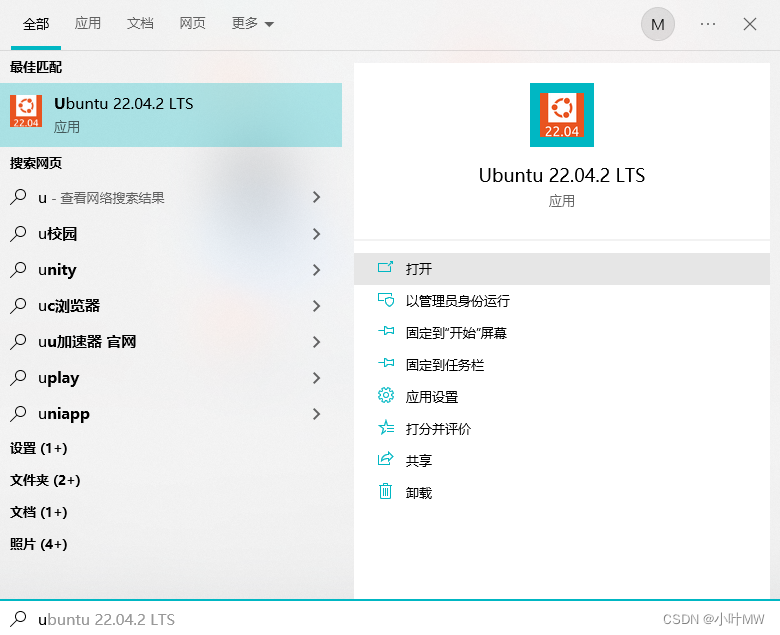This screenshot has width=780, height=635.
Task: Expand the arrow for uc浏览器
Action: [316, 306]
